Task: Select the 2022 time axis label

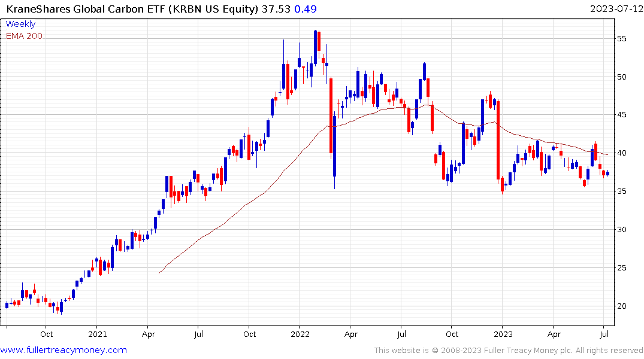Action: tap(300, 334)
